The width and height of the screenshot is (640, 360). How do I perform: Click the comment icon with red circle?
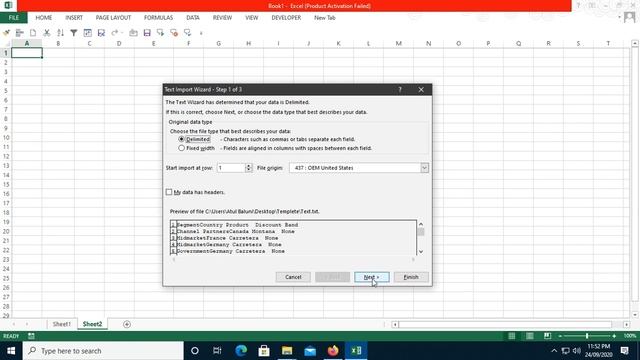[174, 33]
